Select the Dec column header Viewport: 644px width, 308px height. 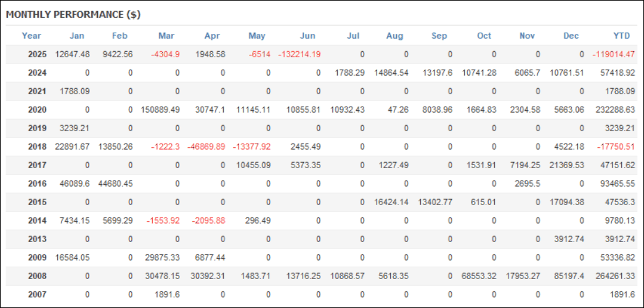[571, 36]
